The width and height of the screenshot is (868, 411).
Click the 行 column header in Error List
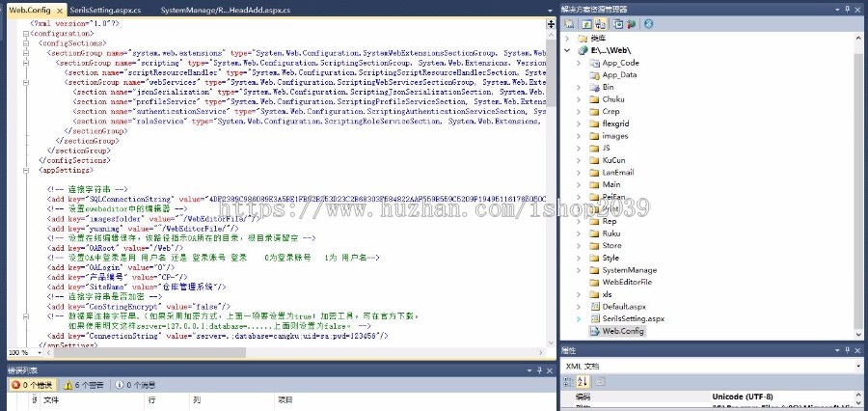(x=151, y=400)
